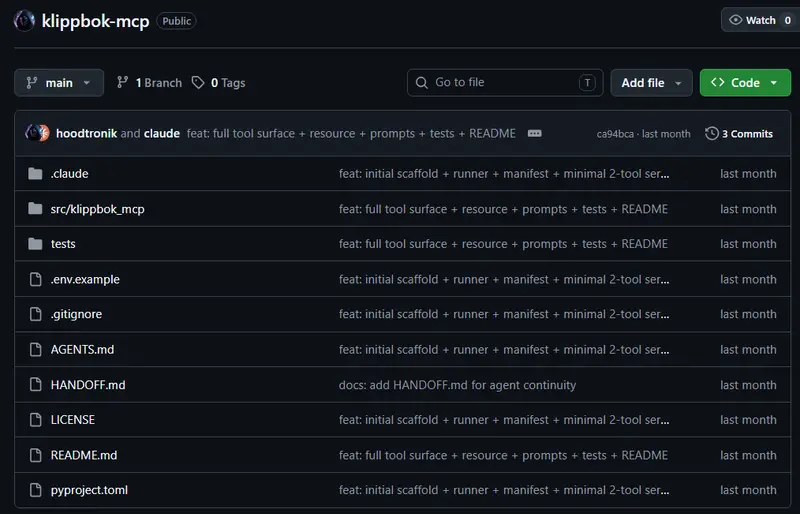Open the green Code dropdown button
The height and width of the screenshot is (514, 800).
[745, 83]
